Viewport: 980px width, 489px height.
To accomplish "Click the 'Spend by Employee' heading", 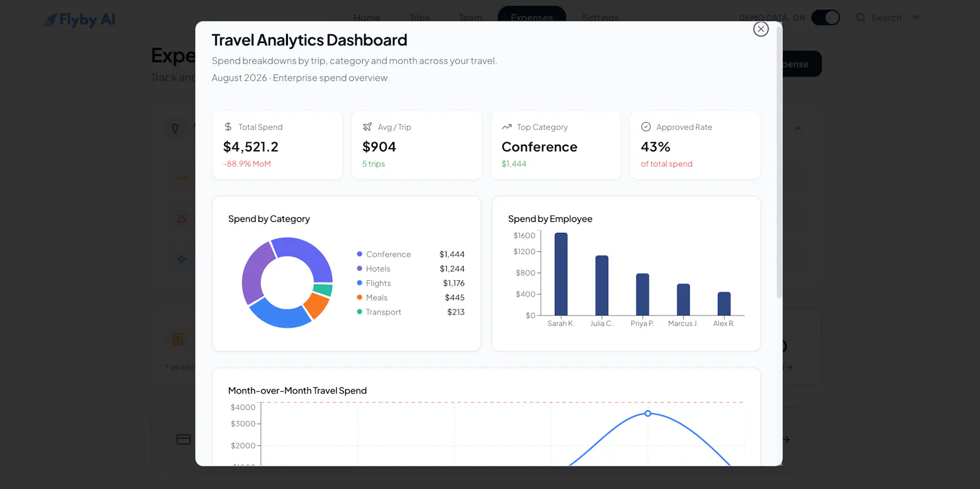I will click(x=550, y=219).
